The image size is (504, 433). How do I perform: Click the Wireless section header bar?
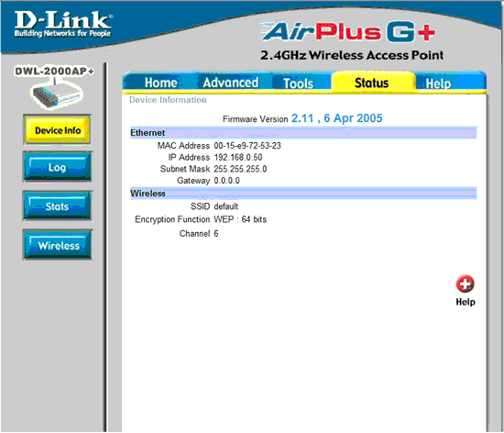click(303, 193)
